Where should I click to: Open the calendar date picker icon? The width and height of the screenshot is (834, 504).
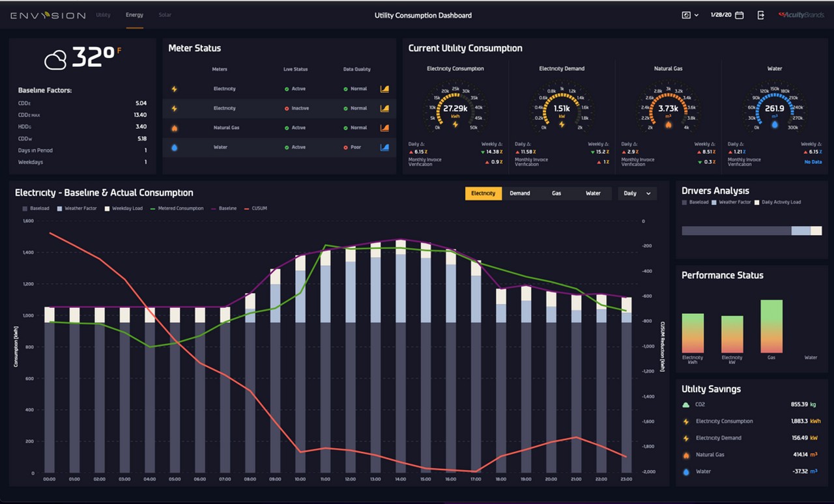pyautogui.click(x=739, y=15)
